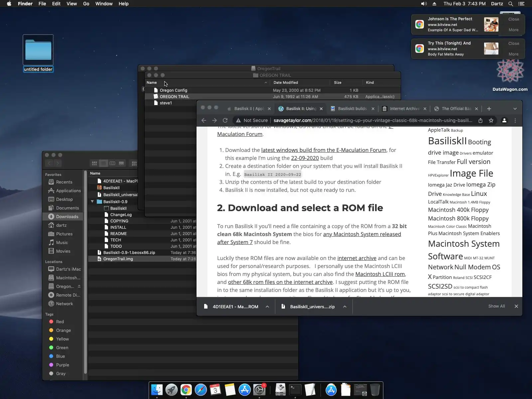Select the untitled folder on the desktop

point(38,53)
